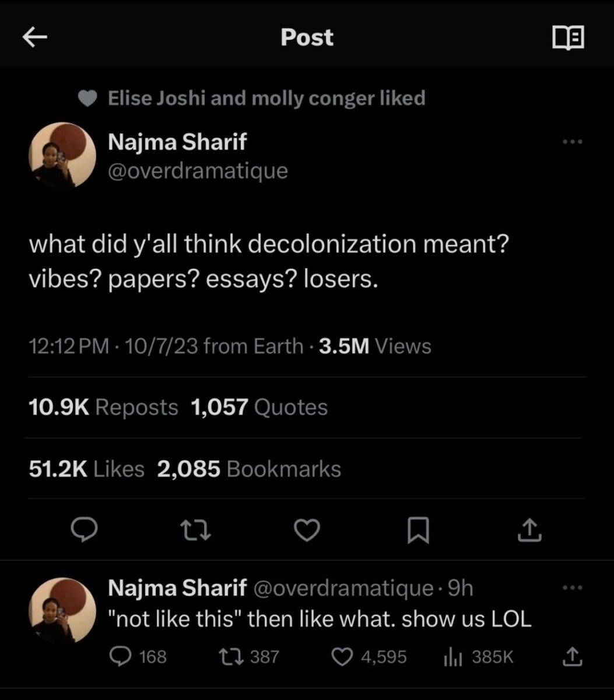Screen dimensions: 614x700
Task: Open the reply author's profile picture
Action: (62, 610)
